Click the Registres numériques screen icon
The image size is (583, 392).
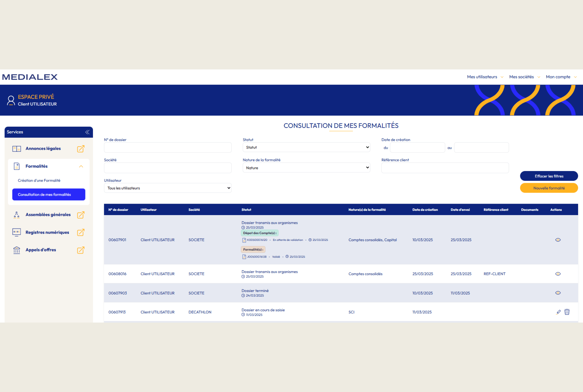(17, 232)
